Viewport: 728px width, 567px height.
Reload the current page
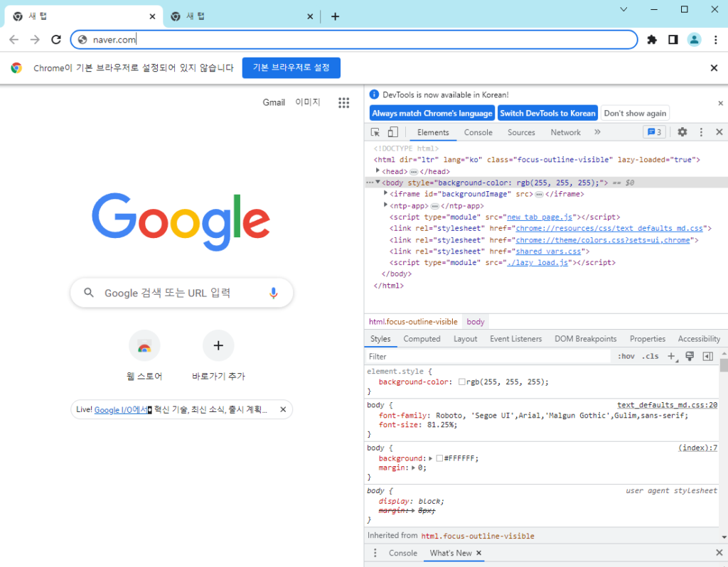56,40
